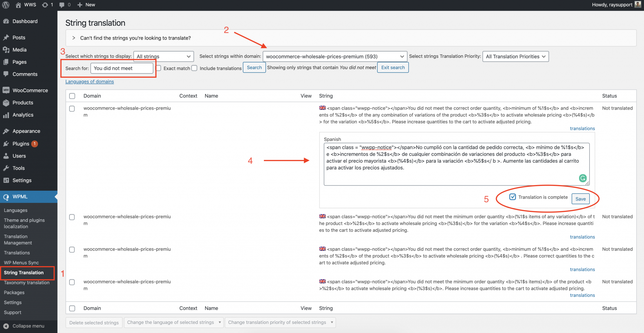Uncheck Translation is complete checkbox
This screenshot has width=644, height=333.
(513, 197)
